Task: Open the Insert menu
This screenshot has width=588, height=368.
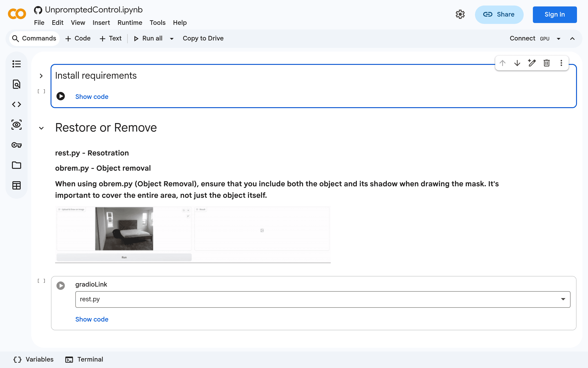Action: [x=101, y=23]
